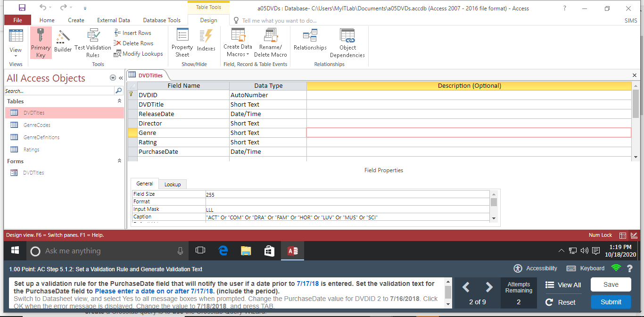Collapse the Forms group in navigation pane

[119, 161]
